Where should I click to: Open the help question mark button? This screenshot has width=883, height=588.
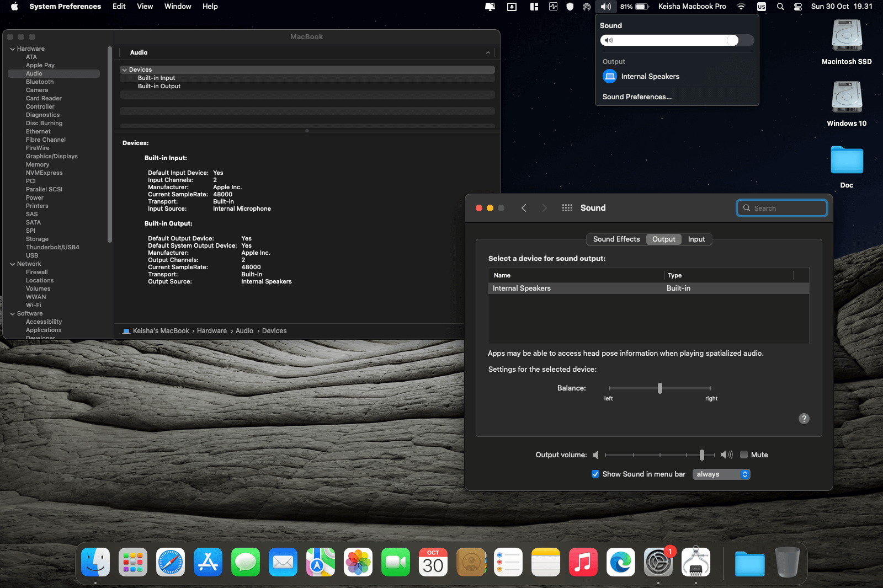coord(804,419)
